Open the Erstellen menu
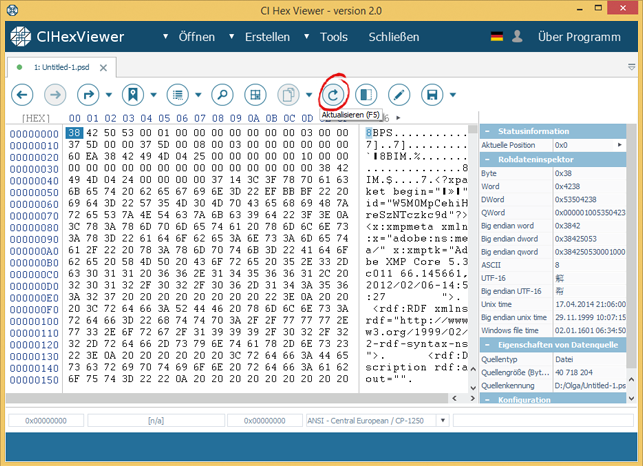The image size is (643, 466). 267,37
